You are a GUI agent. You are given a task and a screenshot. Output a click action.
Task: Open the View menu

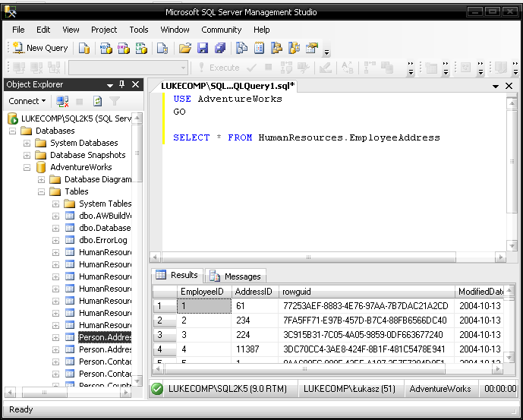[71, 30]
